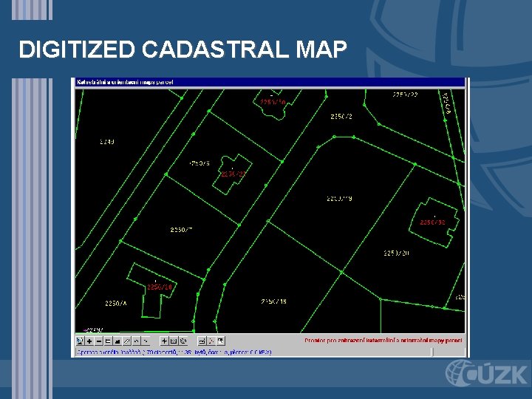The height and width of the screenshot is (399, 532).
Task: Select parcel label 2250/18 on the map
Action: coord(274,301)
